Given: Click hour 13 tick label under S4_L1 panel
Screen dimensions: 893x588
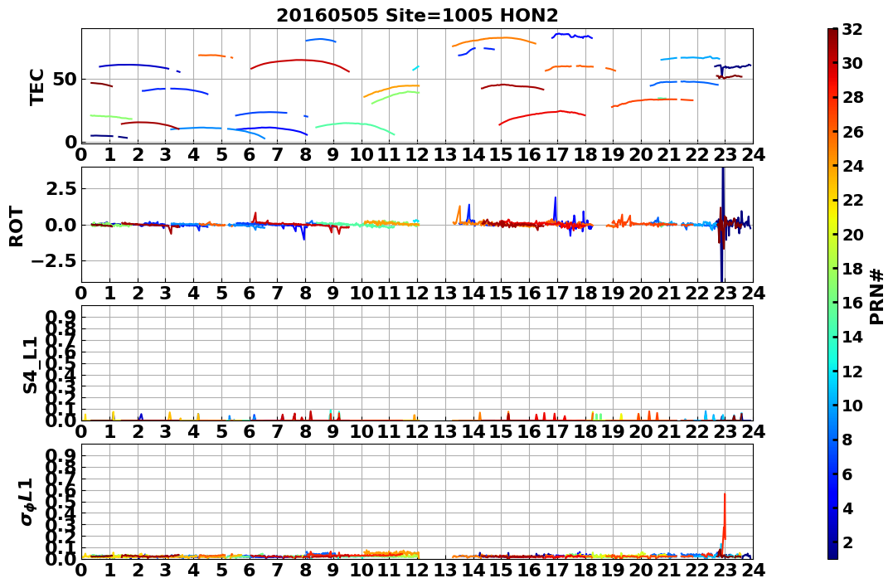Looking at the screenshot, I should click(445, 432).
